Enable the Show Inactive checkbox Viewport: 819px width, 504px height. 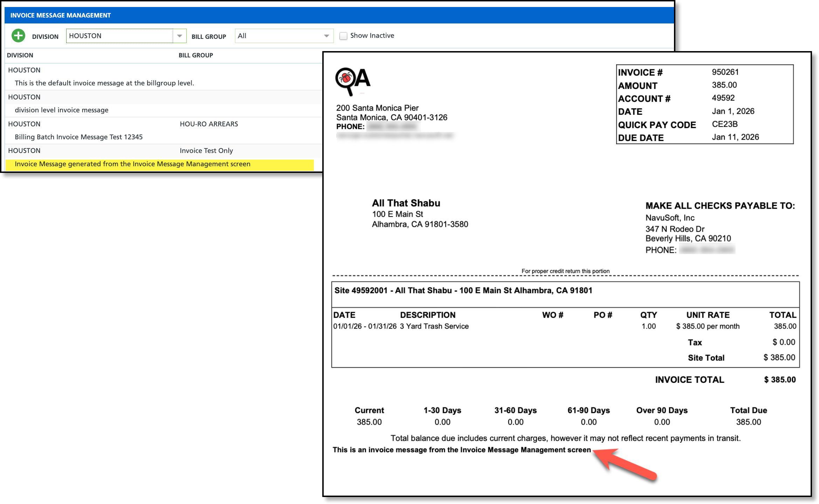coord(343,36)
